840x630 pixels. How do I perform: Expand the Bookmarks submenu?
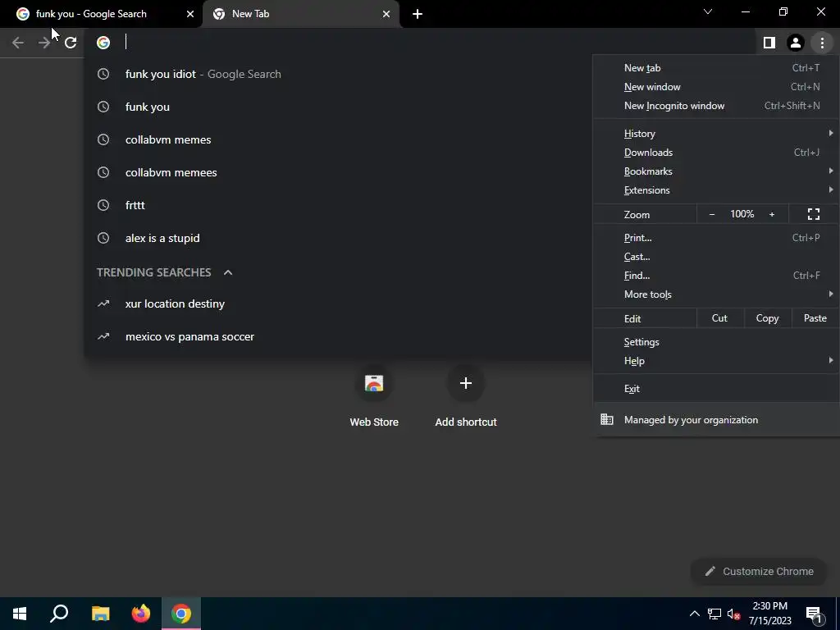click(x=716, y=171)
